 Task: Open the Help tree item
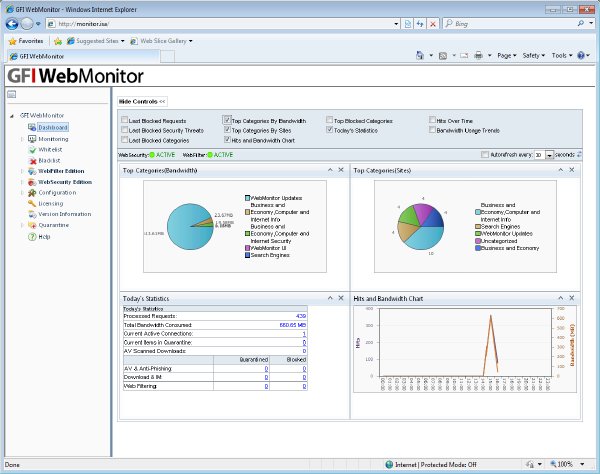point(44,237)
